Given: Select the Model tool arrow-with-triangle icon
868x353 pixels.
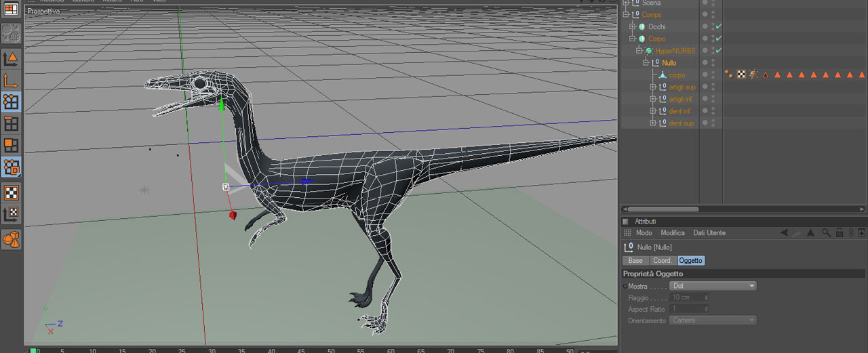Looking at the screenshot, I should [12, 59].
